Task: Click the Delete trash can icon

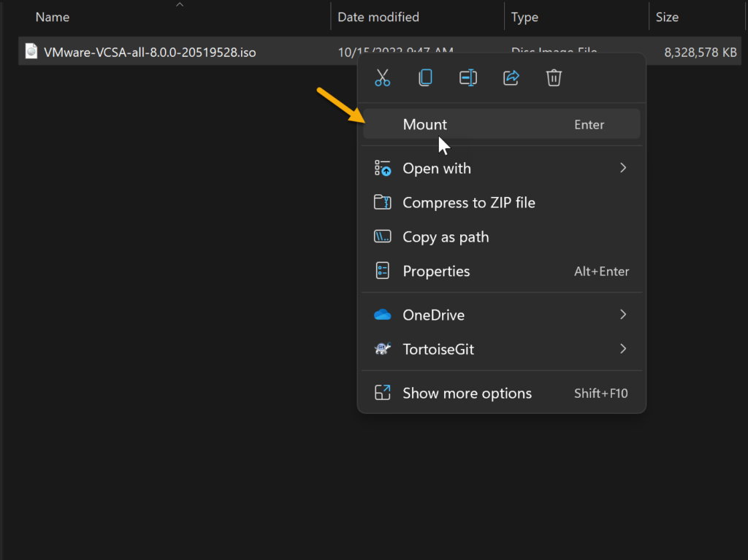Action: [x=554, y=78]
